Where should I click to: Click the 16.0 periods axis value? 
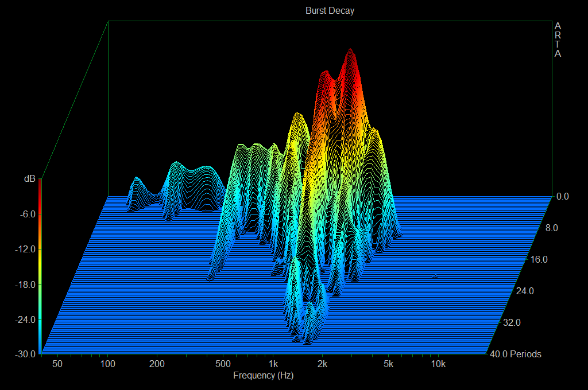[x=539, y=259]
